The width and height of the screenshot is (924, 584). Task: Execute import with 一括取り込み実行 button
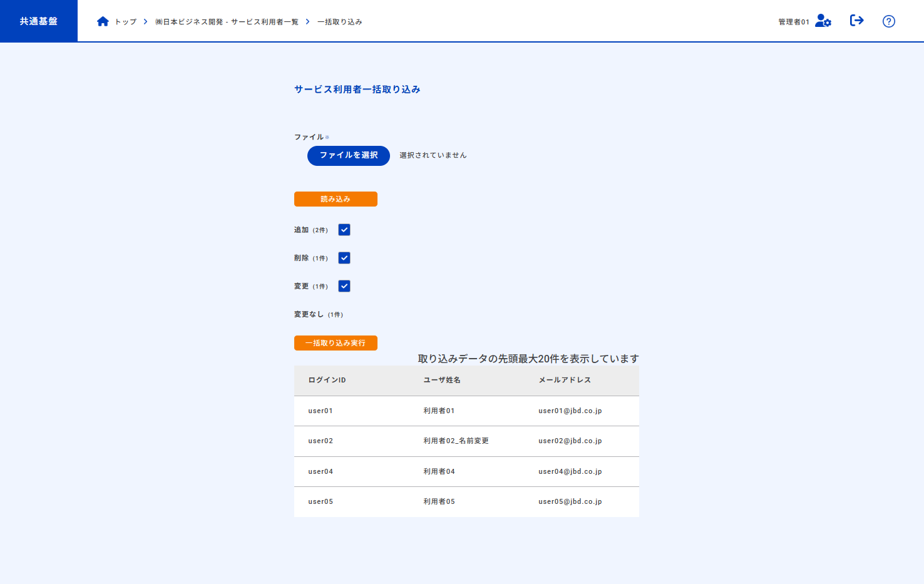[336, 342]
